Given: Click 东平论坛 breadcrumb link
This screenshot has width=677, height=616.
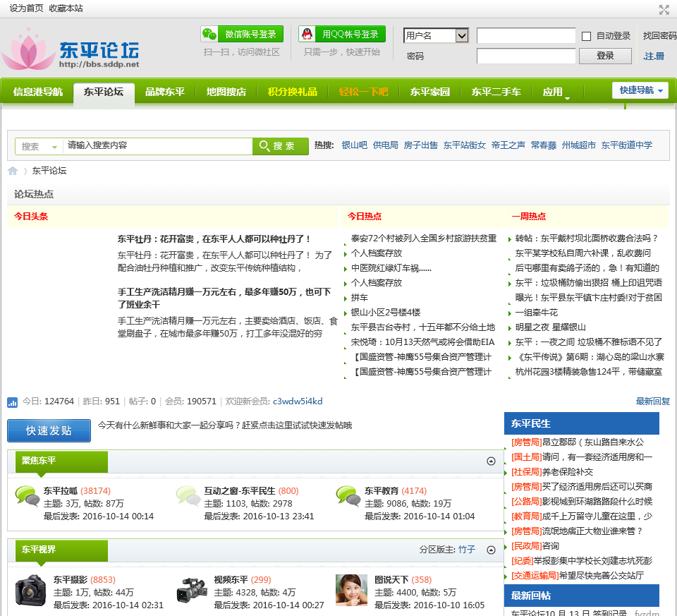Looking at the screenshot, I should (49, 171).
